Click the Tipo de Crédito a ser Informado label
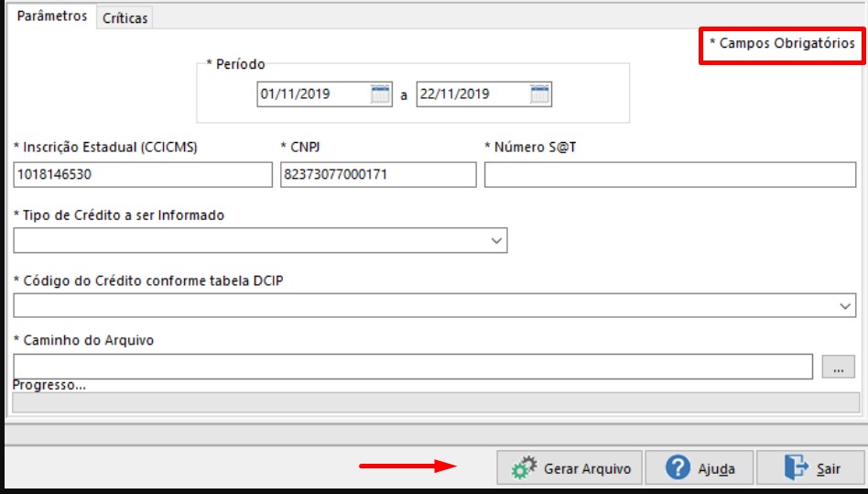Viewport: 868px width, 494px height. coord(118,214)
